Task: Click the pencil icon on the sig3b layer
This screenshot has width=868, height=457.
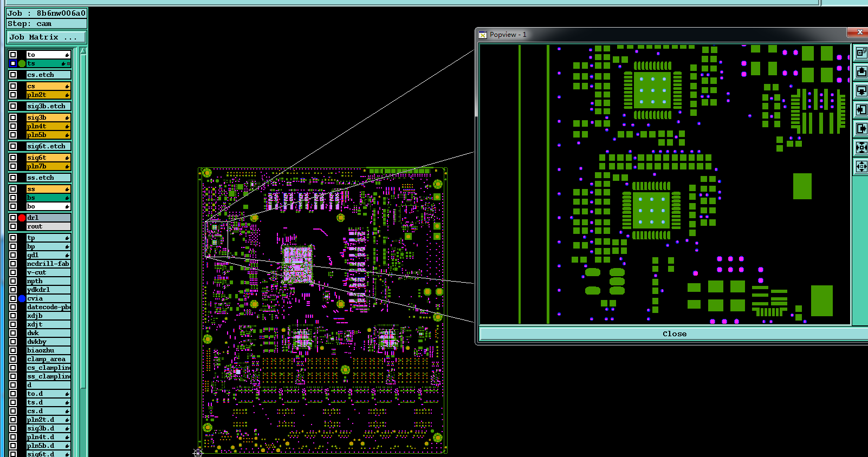Action: (x=67, y=117)
